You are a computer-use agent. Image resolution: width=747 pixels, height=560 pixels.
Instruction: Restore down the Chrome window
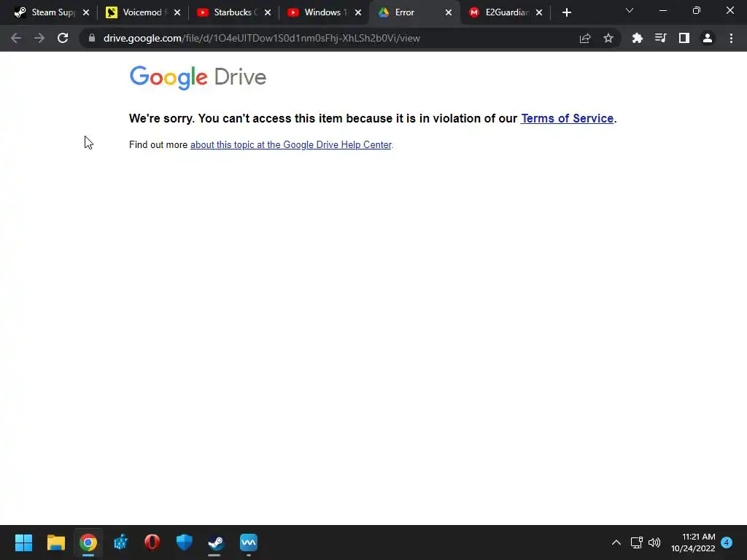(697, 10)
